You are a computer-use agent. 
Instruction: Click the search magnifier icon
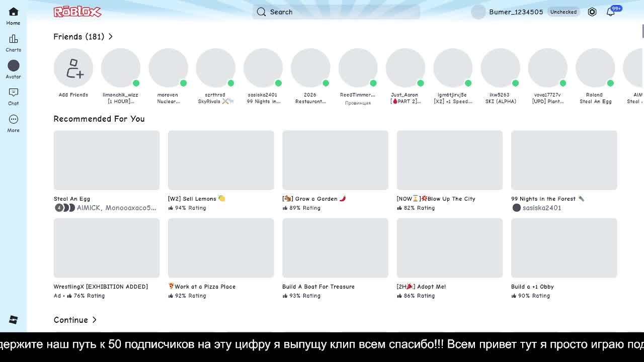(x=261, y=12)
